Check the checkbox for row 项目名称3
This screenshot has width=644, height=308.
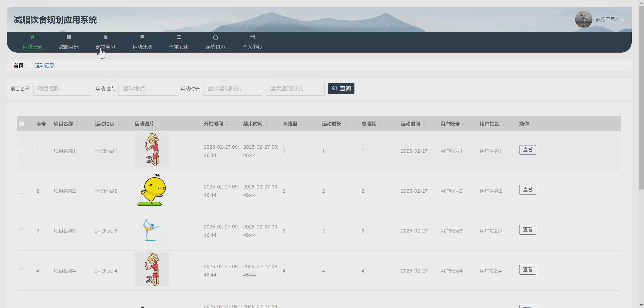[22, 231]
